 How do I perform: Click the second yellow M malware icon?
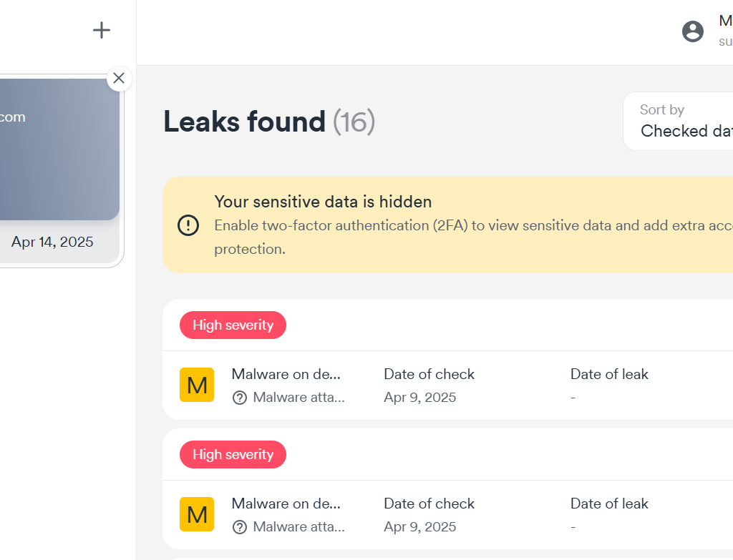[x=197, y=514]
